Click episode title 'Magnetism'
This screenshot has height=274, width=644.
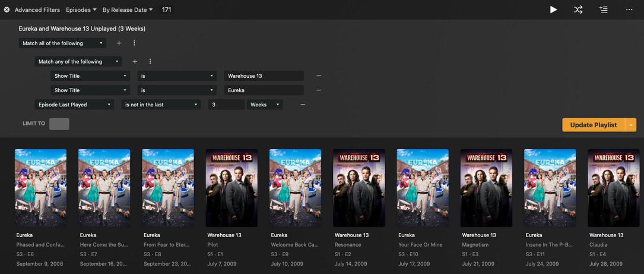pos(475,245)
